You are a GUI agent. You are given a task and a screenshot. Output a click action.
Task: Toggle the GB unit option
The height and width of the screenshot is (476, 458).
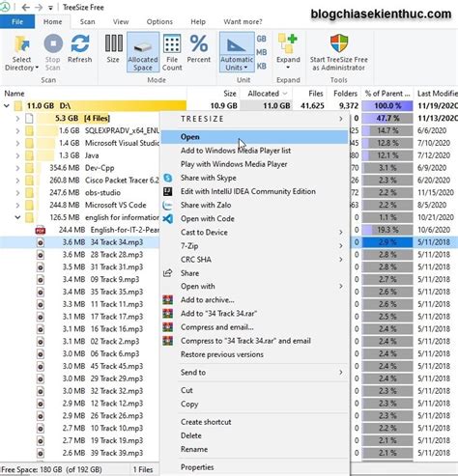(261, 39)
